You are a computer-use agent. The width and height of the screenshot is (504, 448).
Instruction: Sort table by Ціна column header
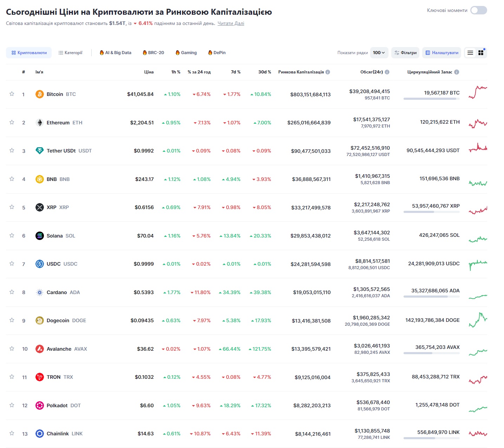pos(149,72)
